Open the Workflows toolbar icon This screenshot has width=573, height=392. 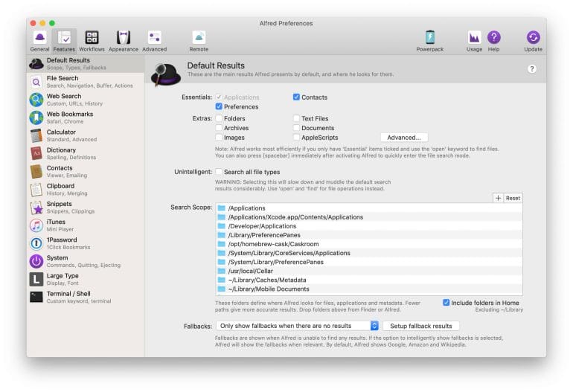92,37
